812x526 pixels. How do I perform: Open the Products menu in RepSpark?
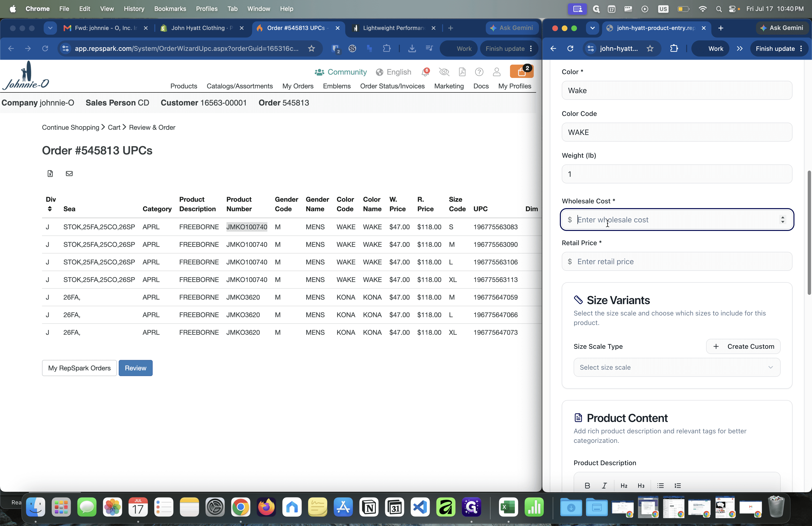point(184,86)
